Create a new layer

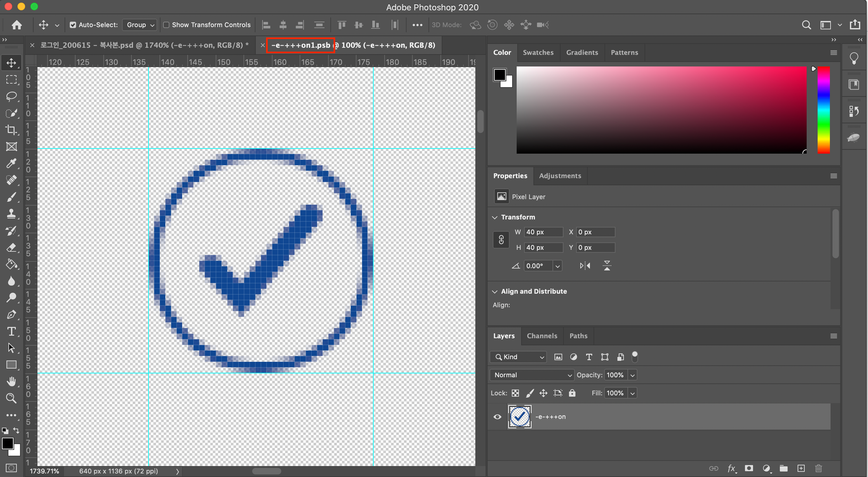point(801,468)
